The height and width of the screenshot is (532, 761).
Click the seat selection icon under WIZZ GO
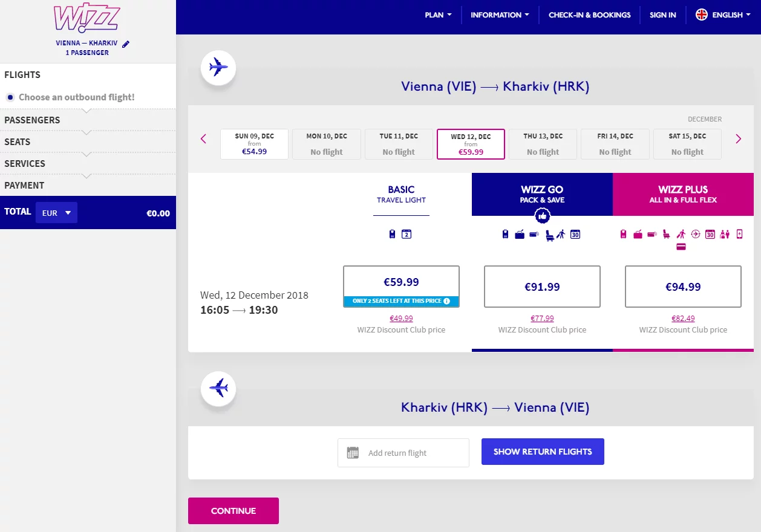pyautogui.click(x=550, y=235)
